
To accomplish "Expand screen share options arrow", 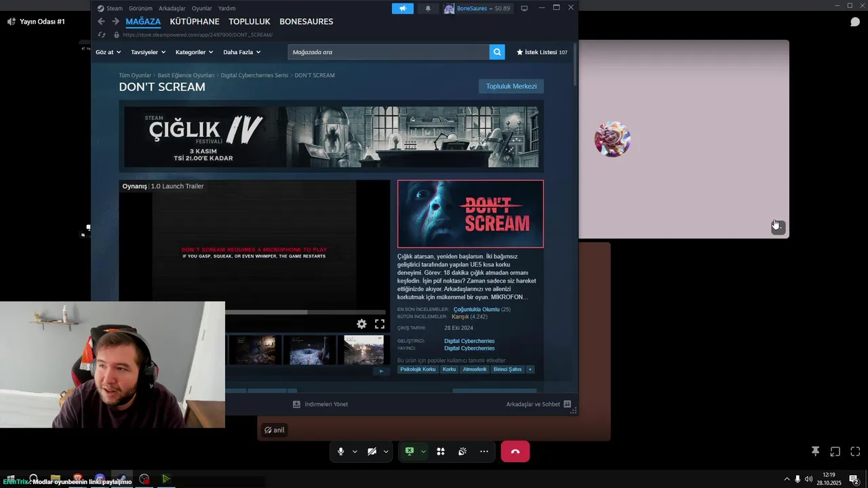I will click(x=423, y=451).
